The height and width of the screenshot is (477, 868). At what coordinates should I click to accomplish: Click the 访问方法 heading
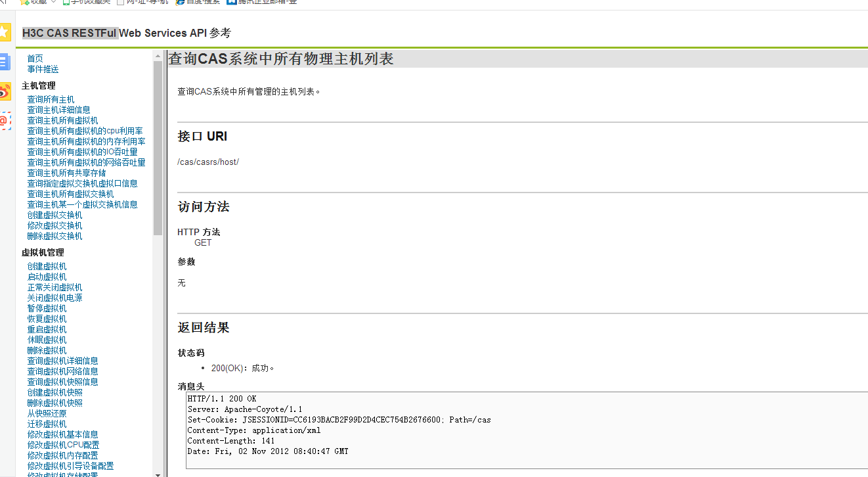pyautogui.click(x=204, y=206)
